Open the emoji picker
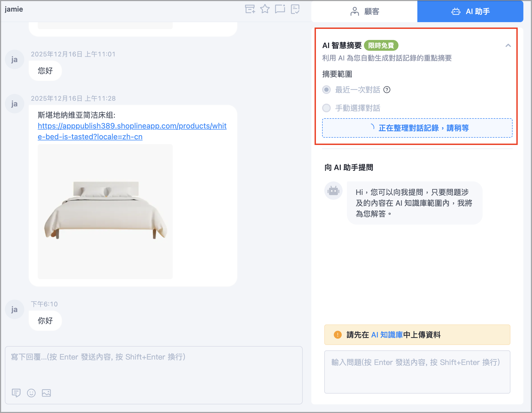 pos(31,393)
